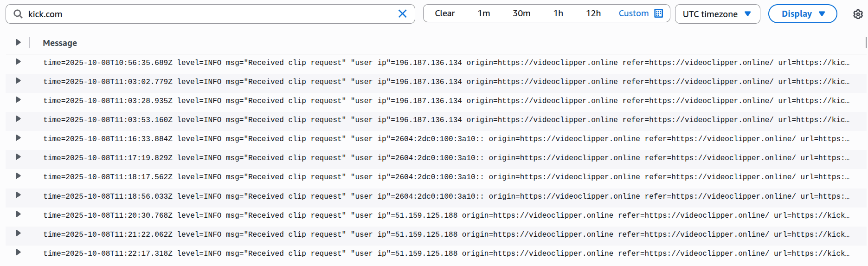Viewport: 868px width, 266px height.
Task: Select log message at 11:03:53.160Z
Action: [x=446, y=120]
